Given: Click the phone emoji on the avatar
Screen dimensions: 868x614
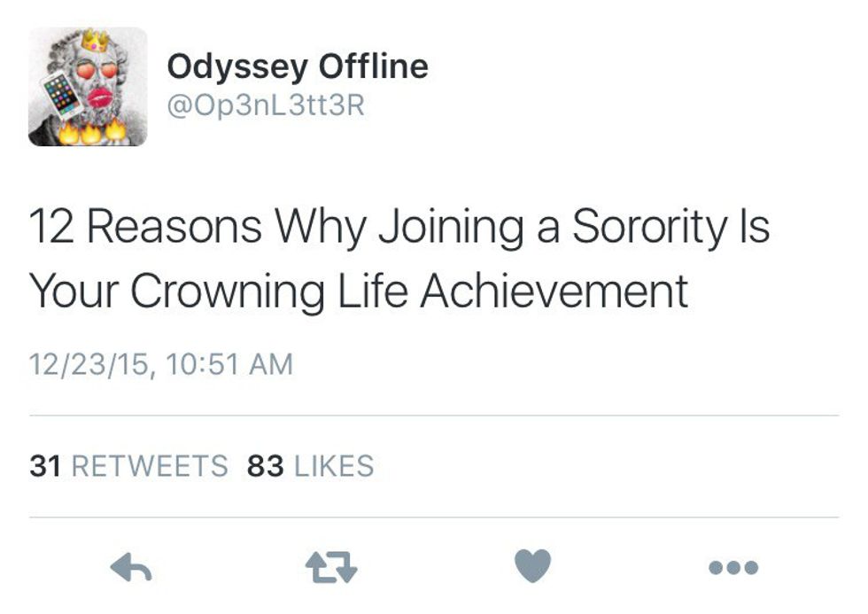Looking at the screenshot, I should pyautogui.click(x=62, y=95).
